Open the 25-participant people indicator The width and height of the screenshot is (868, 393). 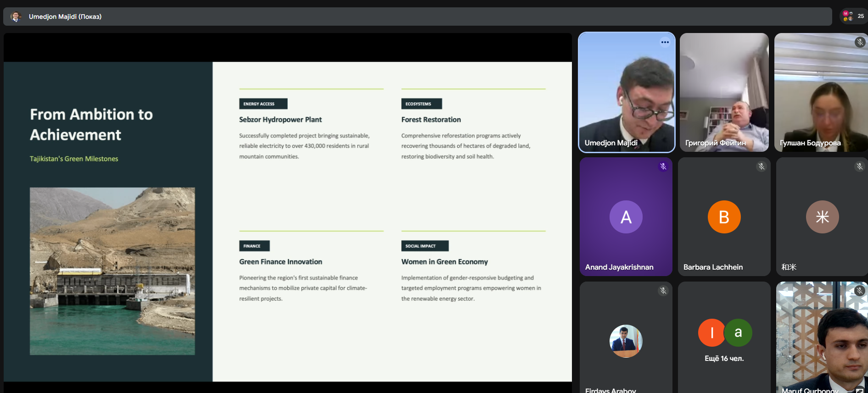(x=853, y=16)
